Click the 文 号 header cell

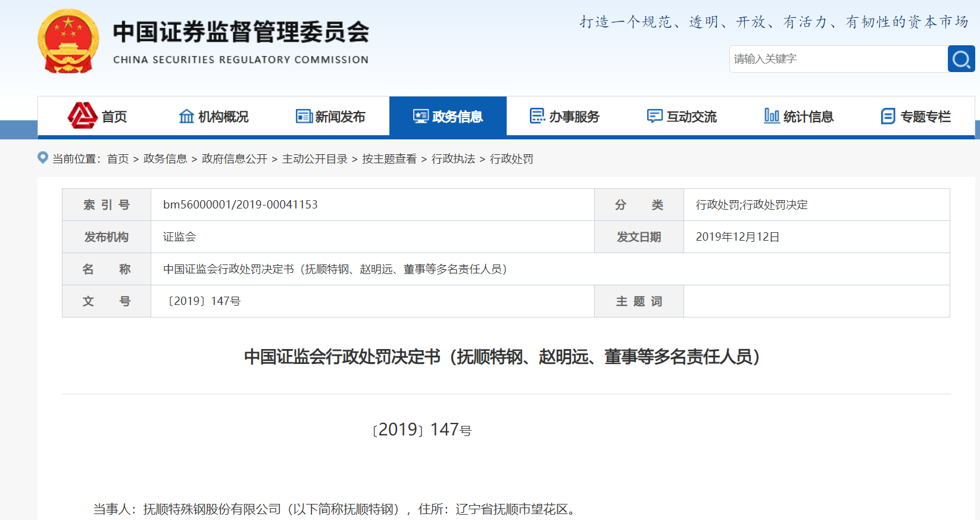point(107,301)
